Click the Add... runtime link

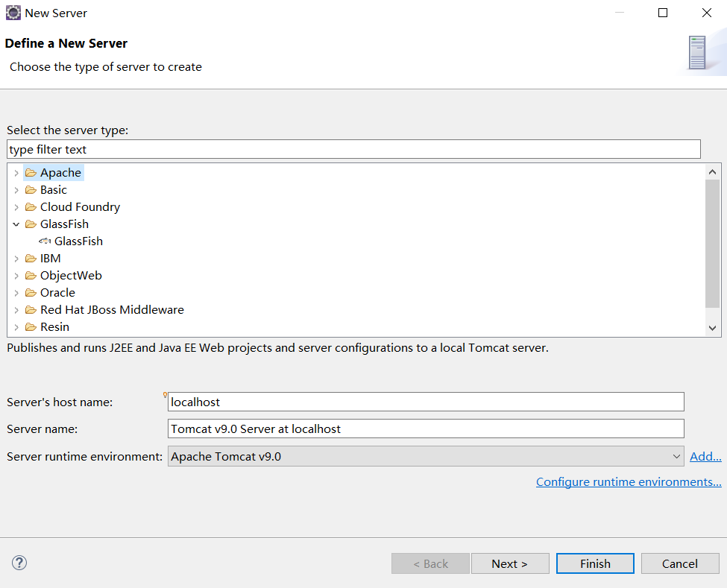[705, 456]
